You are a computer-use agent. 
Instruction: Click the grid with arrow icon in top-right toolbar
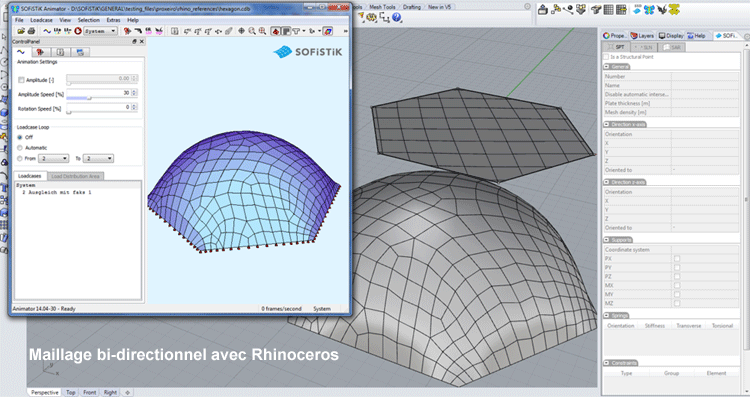click(621, 10)
